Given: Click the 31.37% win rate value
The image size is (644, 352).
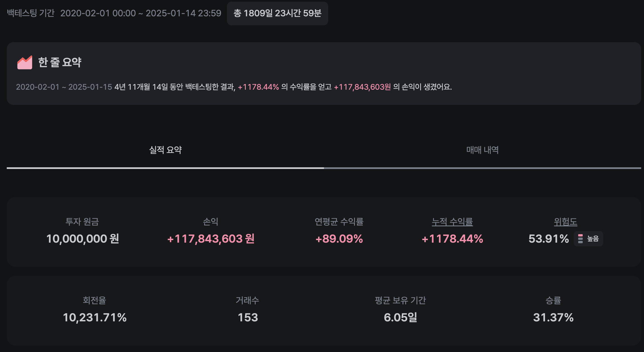Looking at the screenshot, I should click(x=553, y=317).
